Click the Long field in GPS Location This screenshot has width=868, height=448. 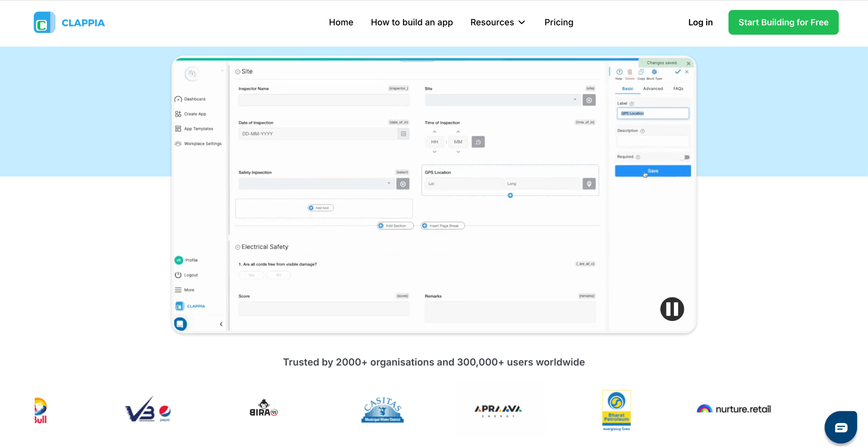(543, 184)
